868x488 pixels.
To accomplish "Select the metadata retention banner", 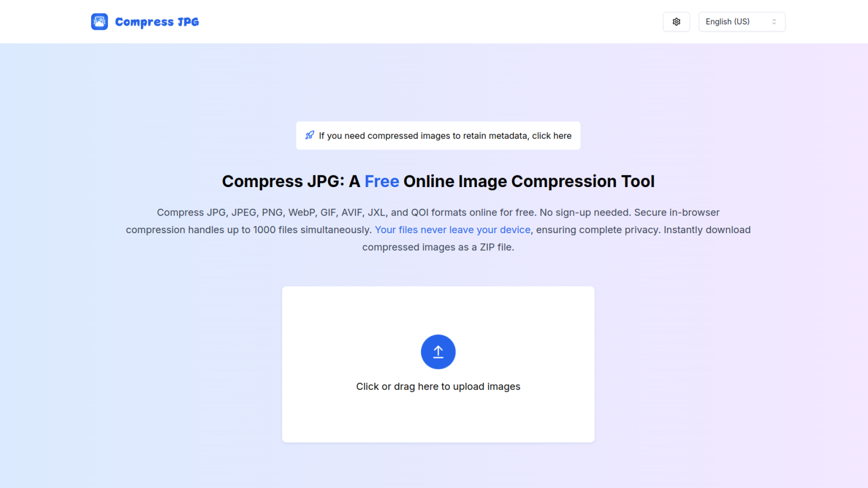I will pos(438,135).
